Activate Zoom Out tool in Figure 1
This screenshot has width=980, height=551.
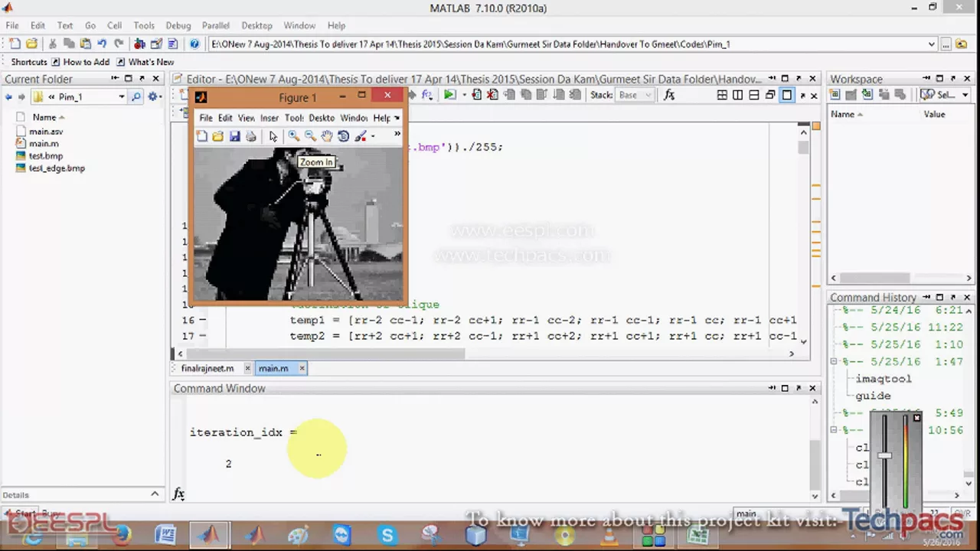[x=310, y=136]
